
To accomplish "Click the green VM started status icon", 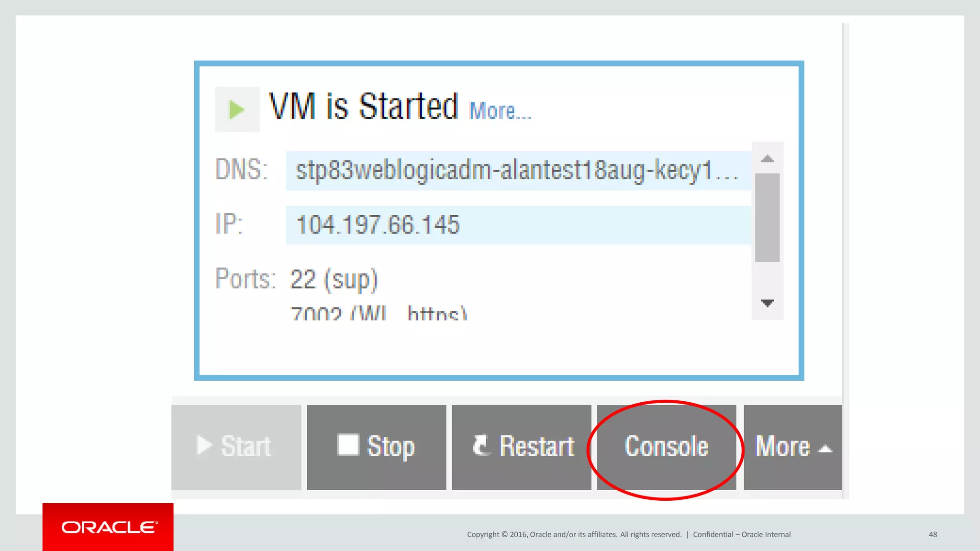I will click(x=237, y=110).
